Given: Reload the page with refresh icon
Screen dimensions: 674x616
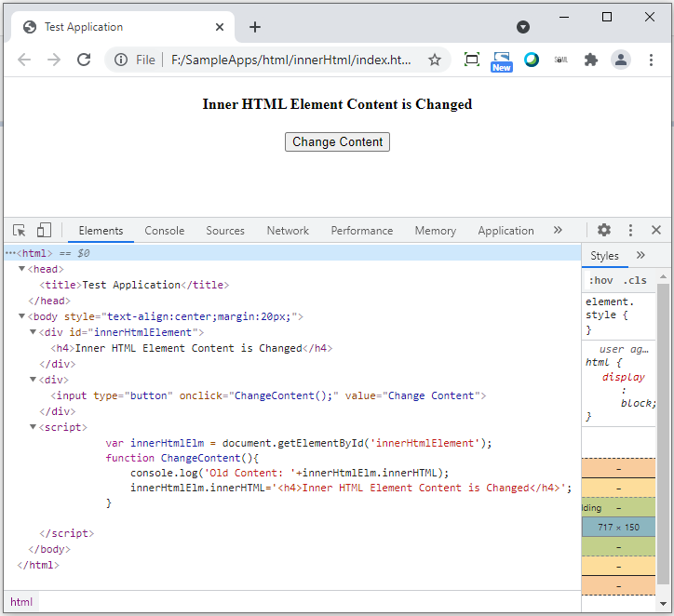Looking at the screenshot, I should [x=84, y=60].
